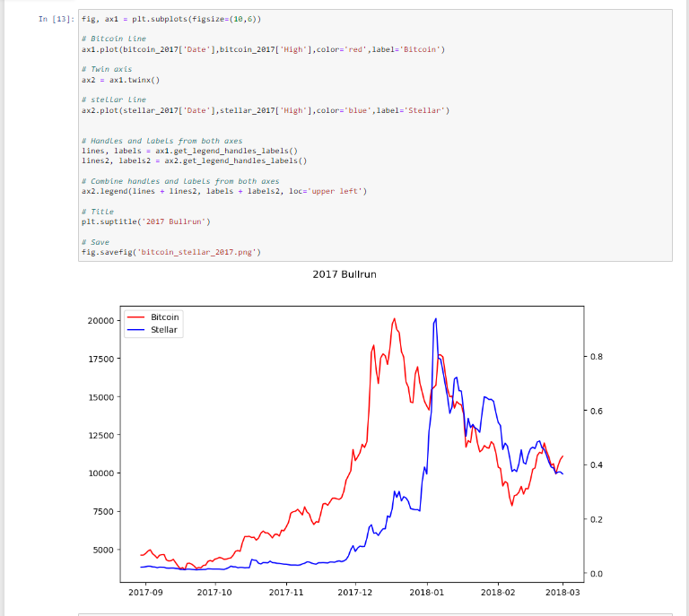Screen dimensions: 689x616
Task: Click the # Combine handles and labels comment
Action: (x=180, y=181)
